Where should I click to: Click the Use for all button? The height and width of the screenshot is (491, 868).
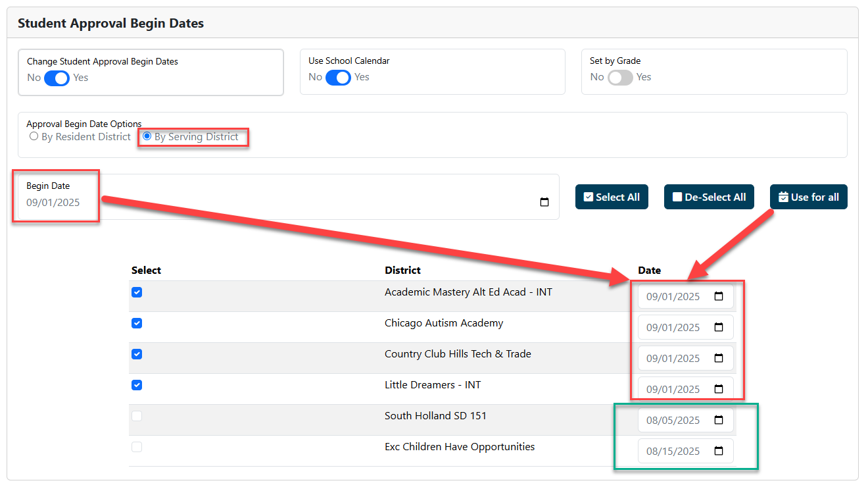coord(809,197)
